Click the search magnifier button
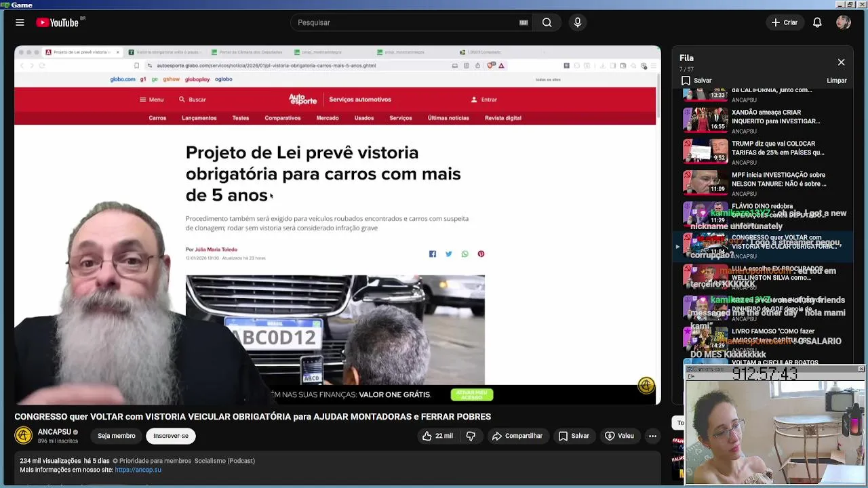868x488 pixels. click(547, 22)
